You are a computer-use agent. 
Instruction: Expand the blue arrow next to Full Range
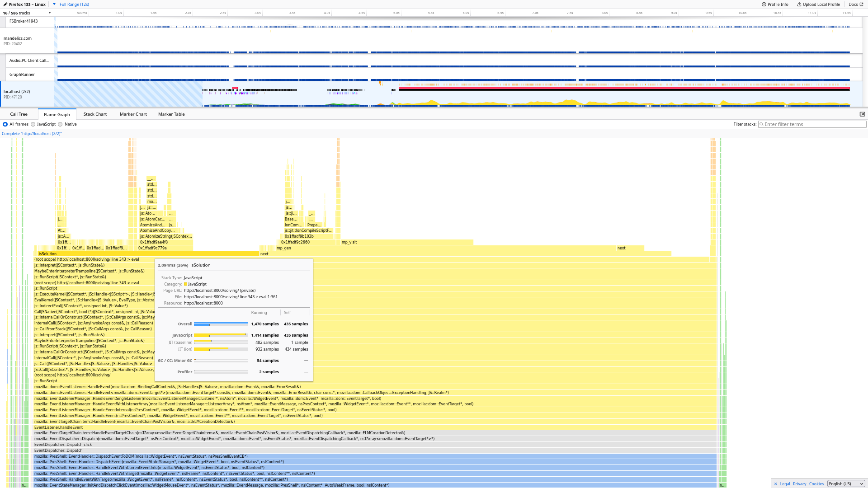pos(54,5)
